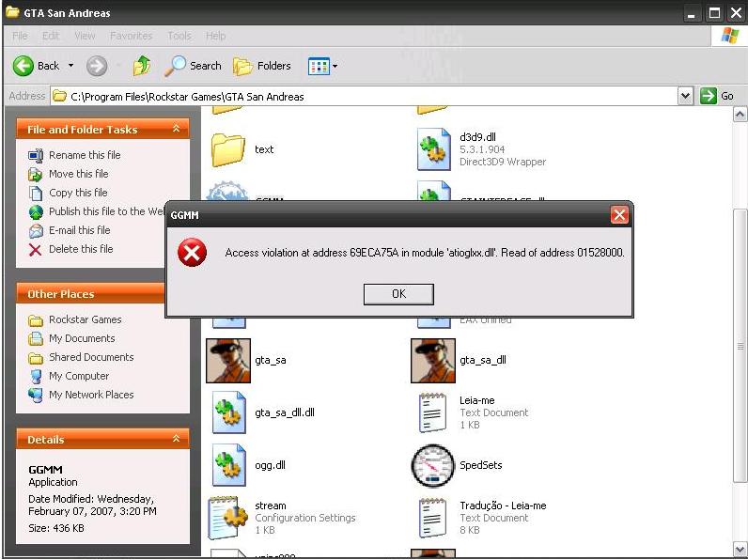This screenshot has height=560, width=748.
Task: Select the Leia-me text document icon
Action: (x=432, y=412)
